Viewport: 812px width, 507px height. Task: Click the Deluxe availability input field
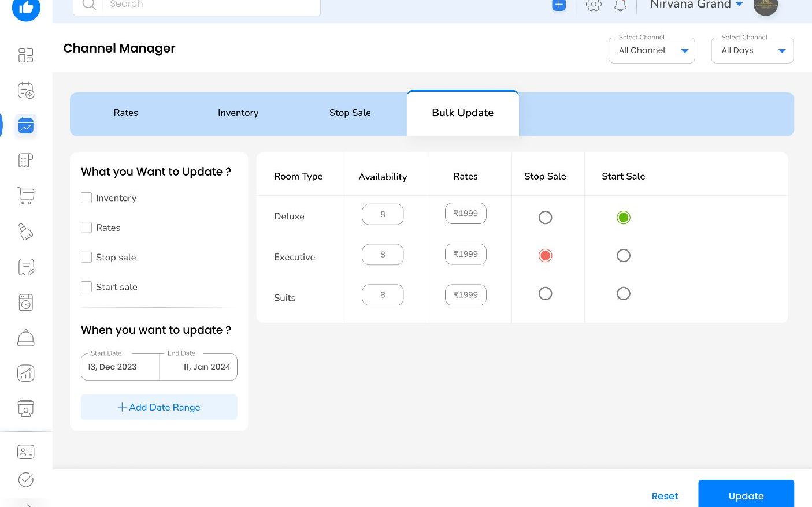coord(383,214)
